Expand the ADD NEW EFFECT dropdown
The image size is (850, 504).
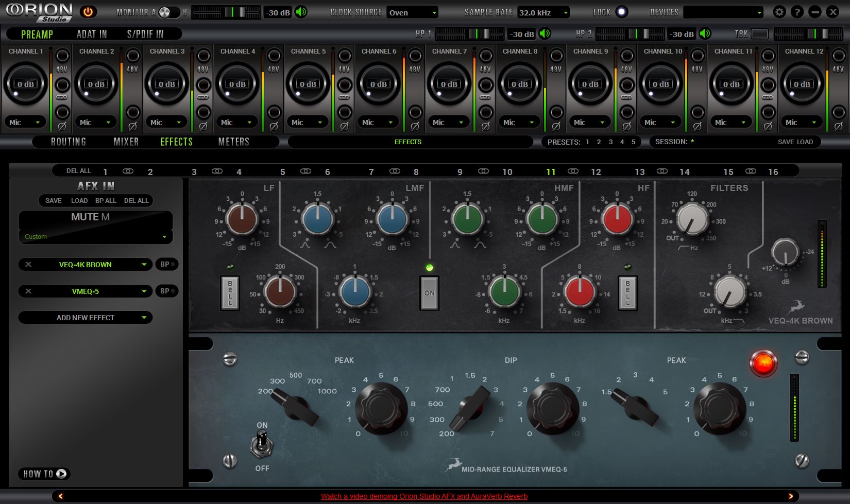click(85, 318)
